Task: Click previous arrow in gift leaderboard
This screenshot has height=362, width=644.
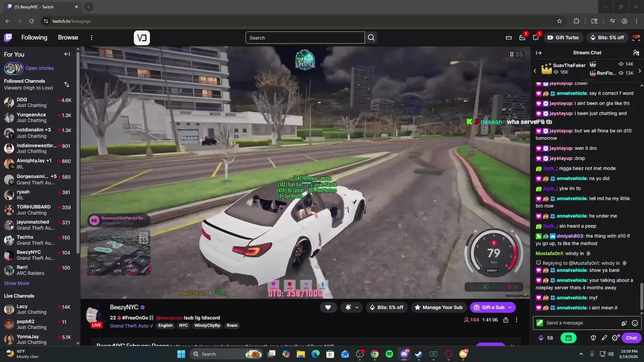Action: click(535, 71)
